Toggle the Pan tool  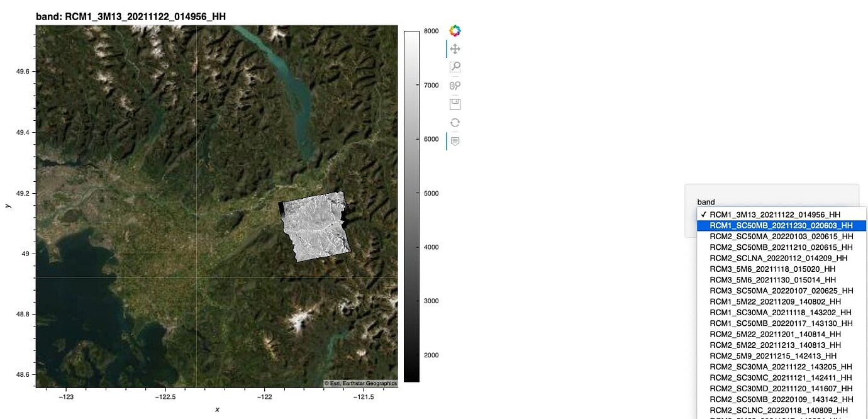pyautogui.click(x=455, y=49)
